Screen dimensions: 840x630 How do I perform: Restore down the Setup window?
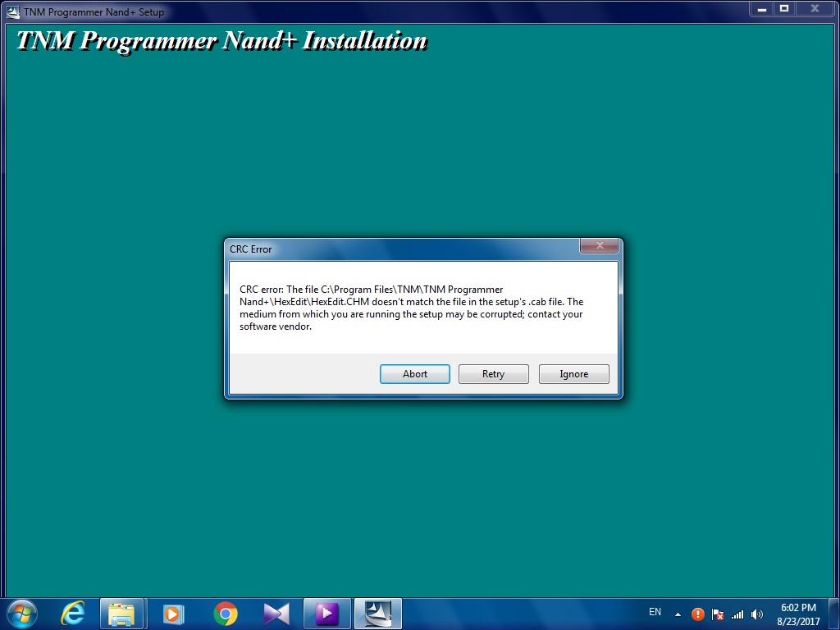783,8
